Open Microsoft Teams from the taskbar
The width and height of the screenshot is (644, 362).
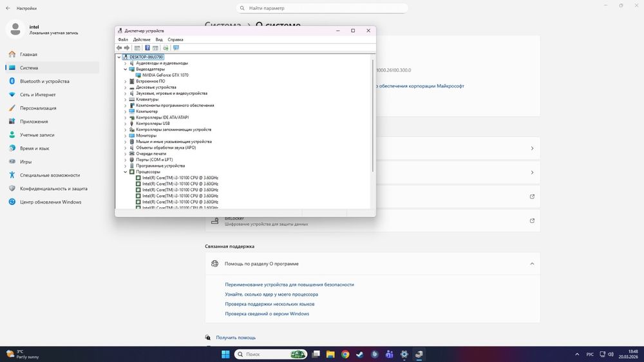[390, 354]
